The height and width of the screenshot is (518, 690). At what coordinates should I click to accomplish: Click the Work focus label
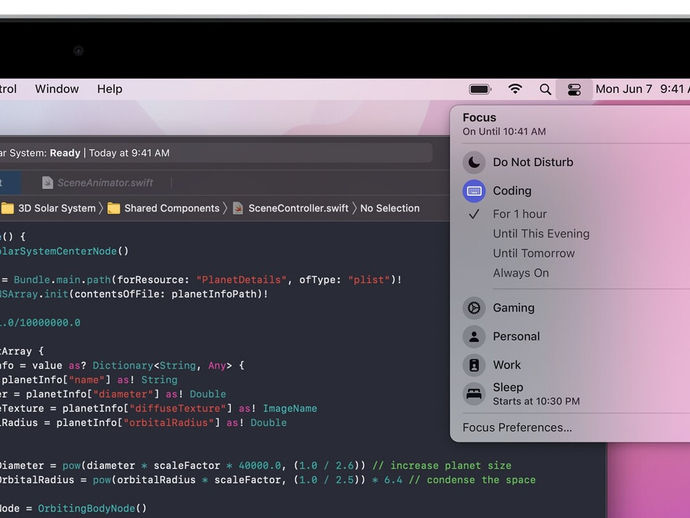(x=506, y=365)
